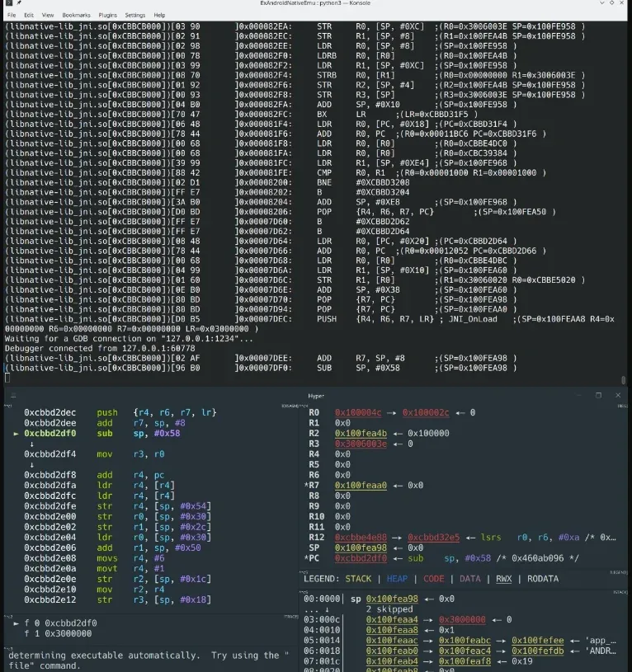Click the 0xcbbd2e08 movs r4, #6 line
This screenshot has height=672, width=632.
point(94,558)
